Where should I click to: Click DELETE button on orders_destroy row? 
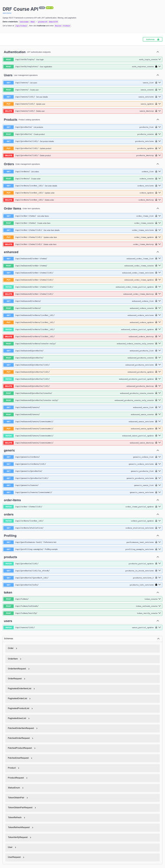click(x=8, y=200)
